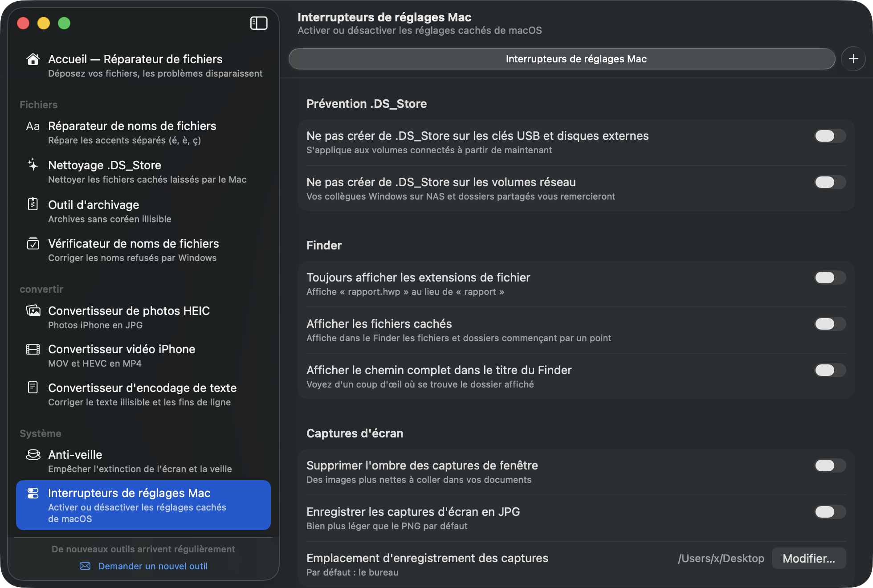Click Demander un nouvel outil link
The width and height of the screenshot is (873, 588).
(153, 566)
